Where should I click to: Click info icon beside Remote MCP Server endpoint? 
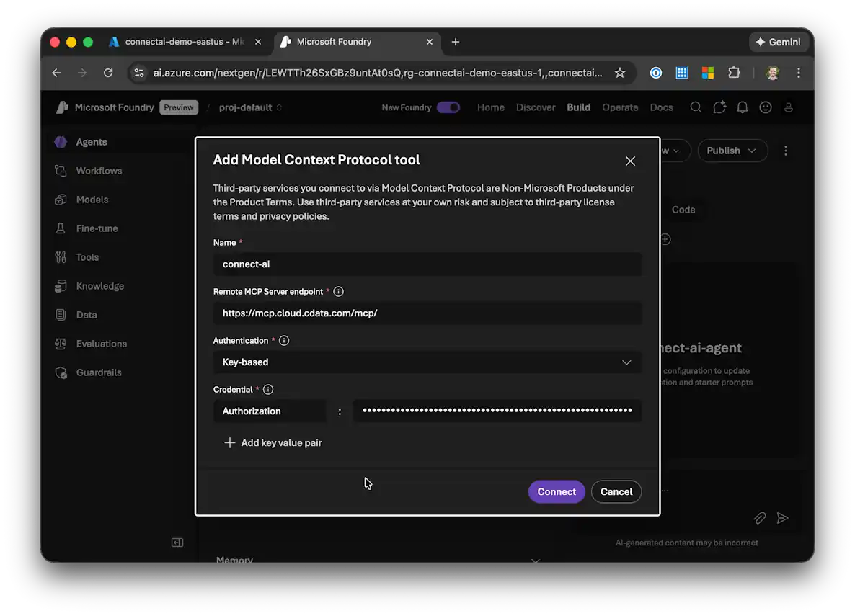point(338,292)
